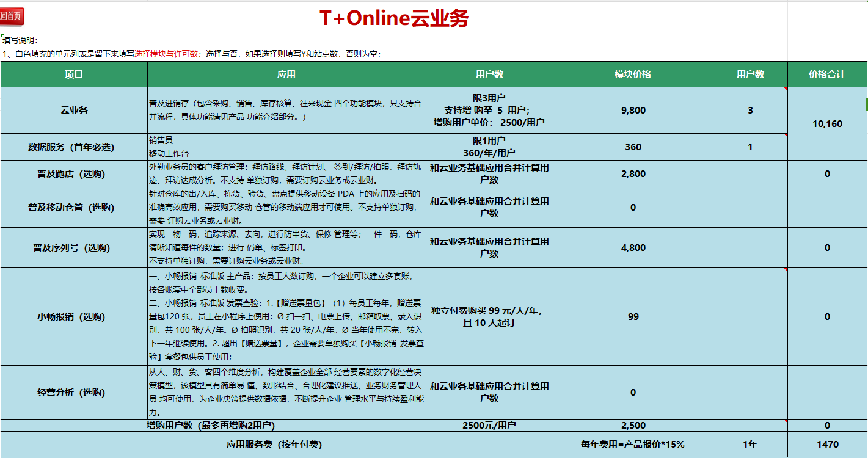Select the 销售员 cell

pos(286,140)
